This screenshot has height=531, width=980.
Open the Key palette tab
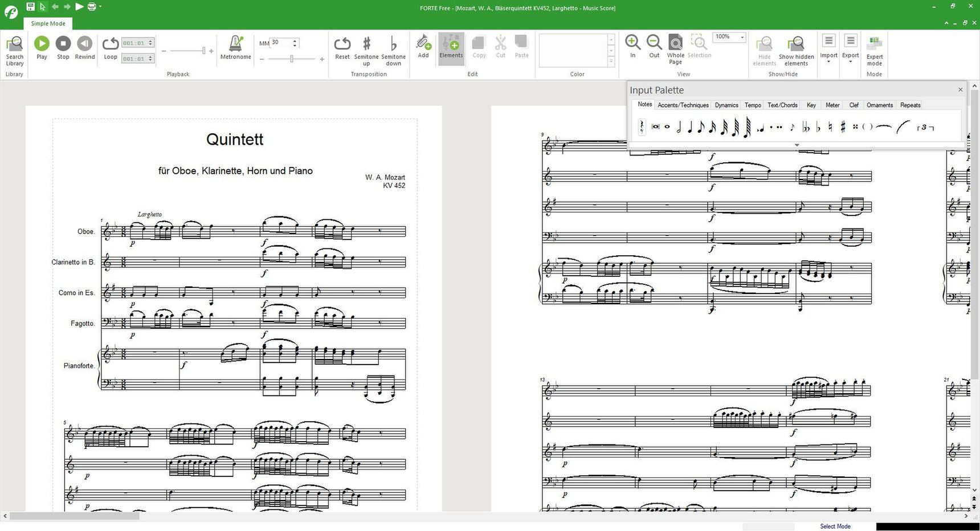point(811,105)
